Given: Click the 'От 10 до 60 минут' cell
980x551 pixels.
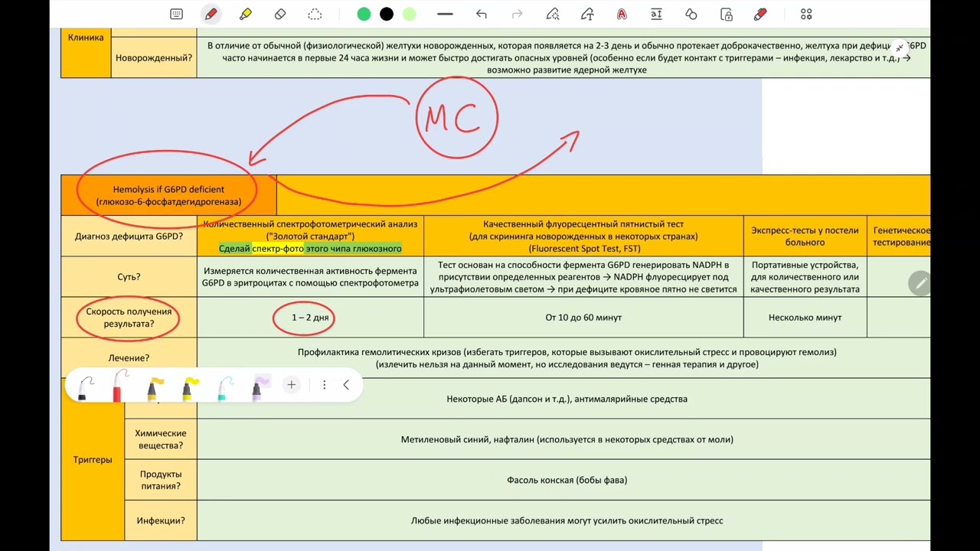Looking at the screenshot, I should click(583, 318).
